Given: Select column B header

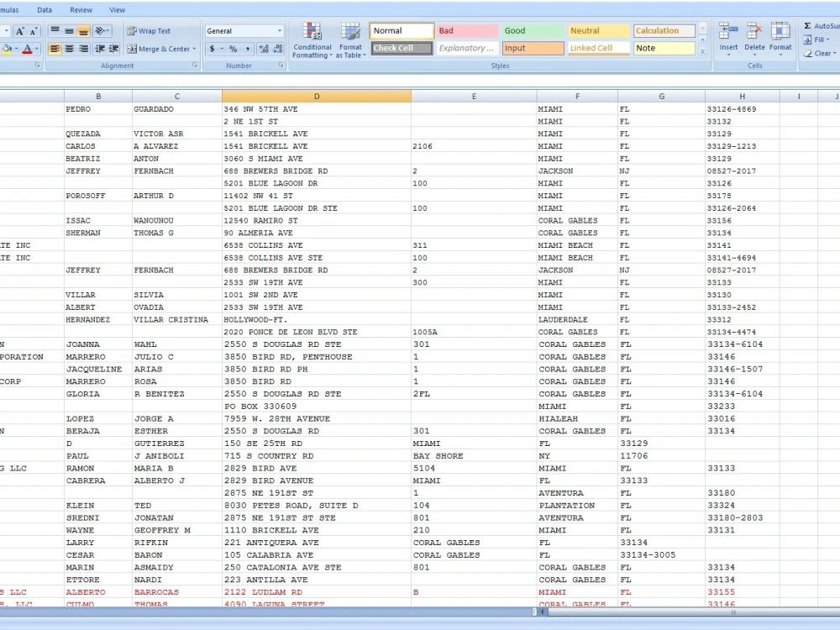Looking at the screenshot, I should pos(98,97).
